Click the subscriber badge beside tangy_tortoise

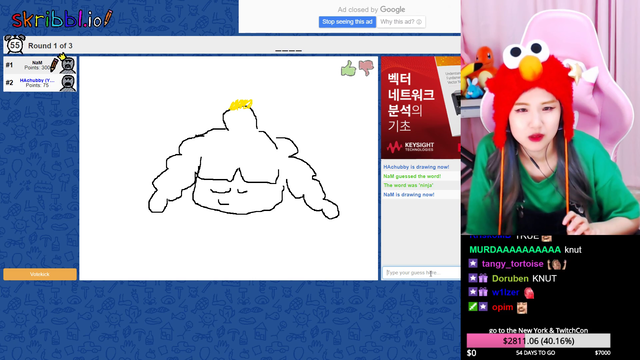[x=473, y=263]
